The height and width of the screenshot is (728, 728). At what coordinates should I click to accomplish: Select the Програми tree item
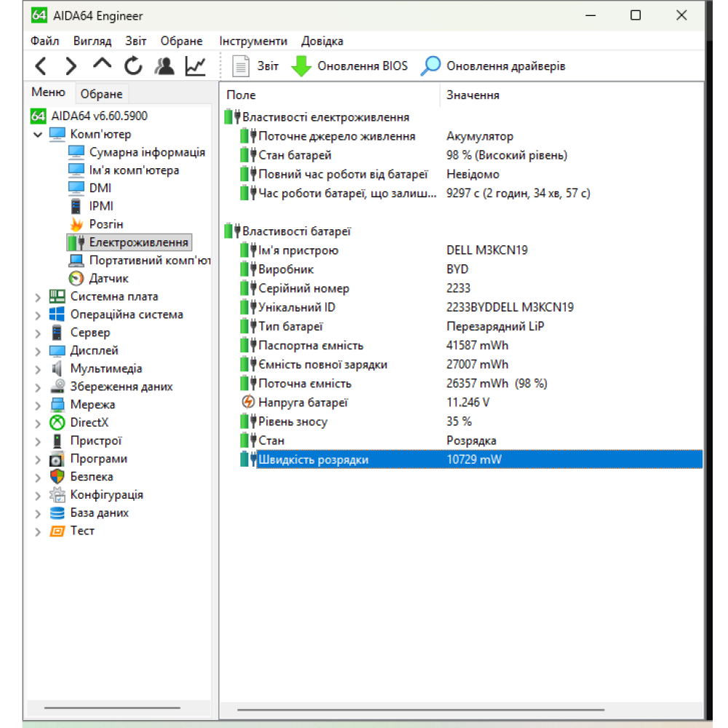tap(98, 459)
